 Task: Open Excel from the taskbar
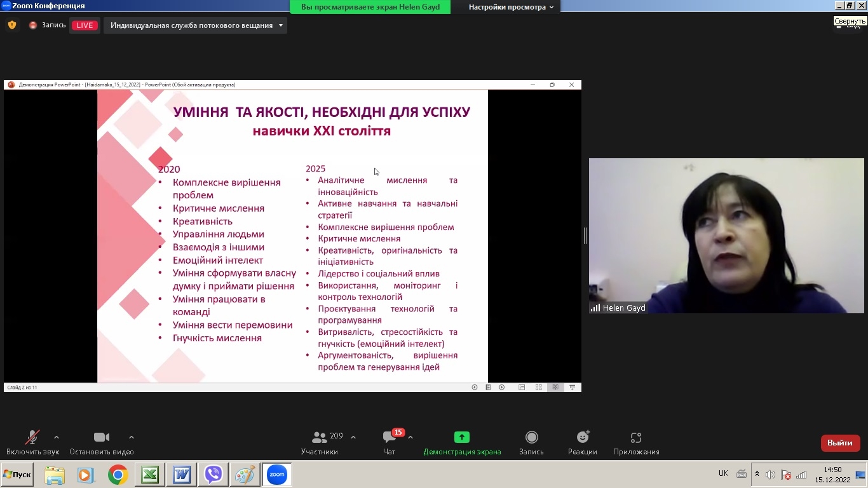[x=150, y=475]
